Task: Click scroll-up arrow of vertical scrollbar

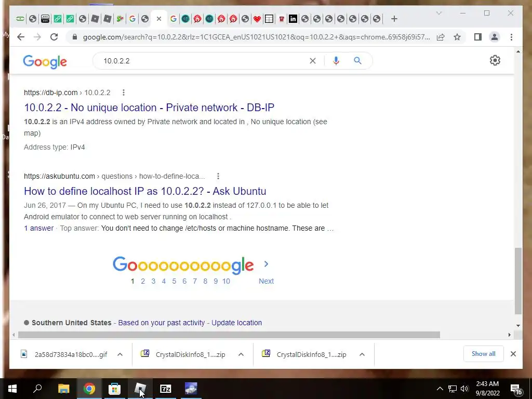Action: (x=518, y=51)
